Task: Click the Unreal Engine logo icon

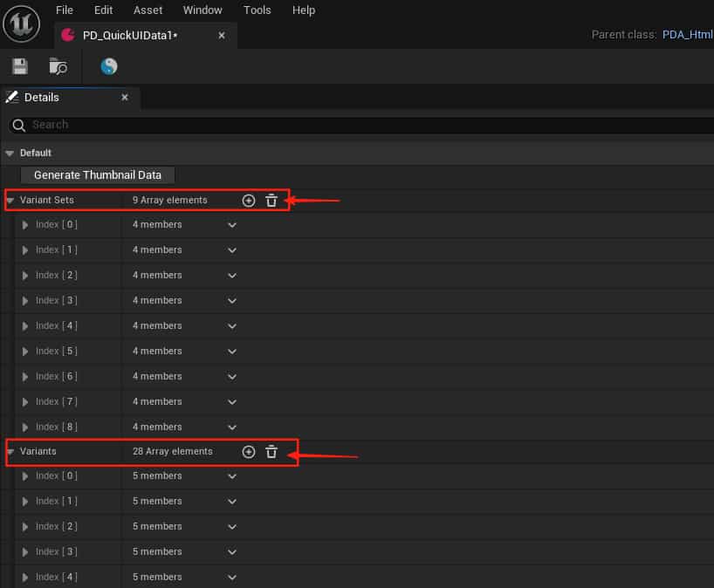Action: 22,24
